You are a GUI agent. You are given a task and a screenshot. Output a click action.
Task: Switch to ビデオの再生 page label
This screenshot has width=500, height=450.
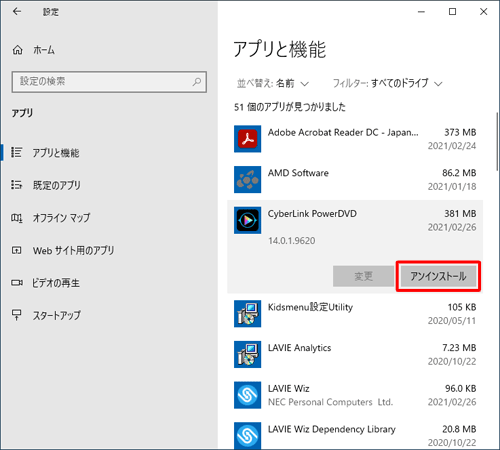pos(56,283)
